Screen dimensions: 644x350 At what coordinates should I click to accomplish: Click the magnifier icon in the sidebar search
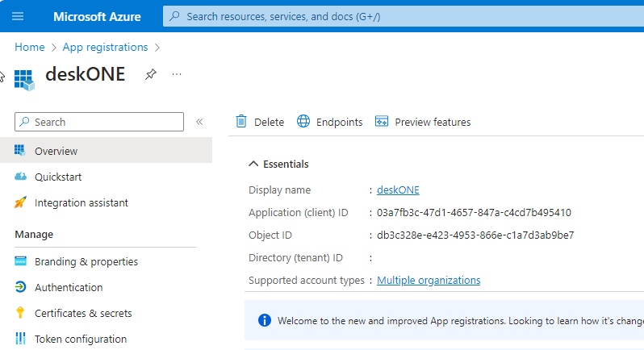coord(25,122)
